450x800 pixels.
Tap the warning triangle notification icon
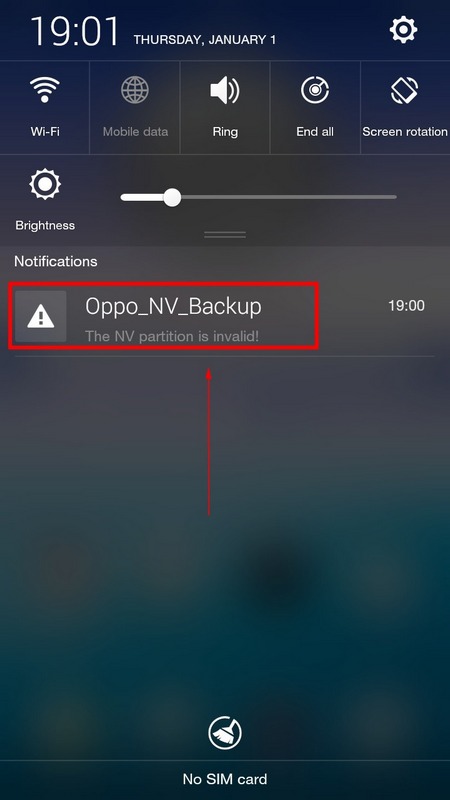click(41, 316)
